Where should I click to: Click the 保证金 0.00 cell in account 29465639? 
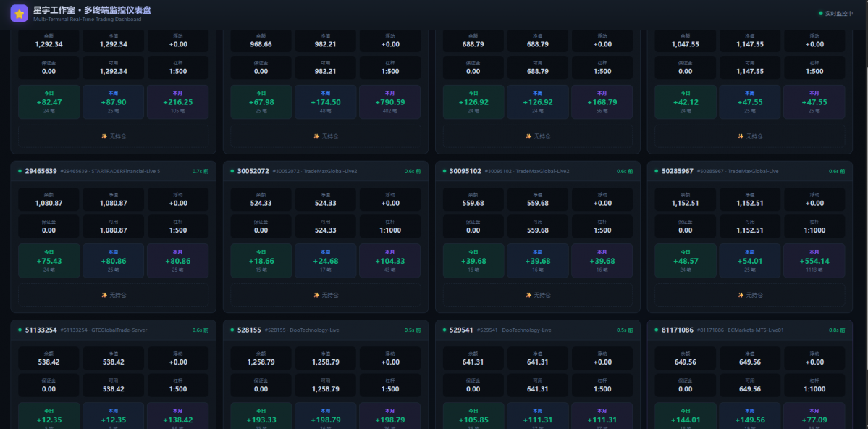[x=49, y=227]
